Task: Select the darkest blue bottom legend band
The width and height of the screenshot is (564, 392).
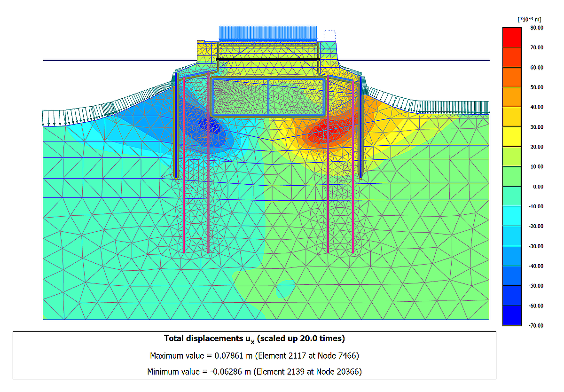Action: 512,315
